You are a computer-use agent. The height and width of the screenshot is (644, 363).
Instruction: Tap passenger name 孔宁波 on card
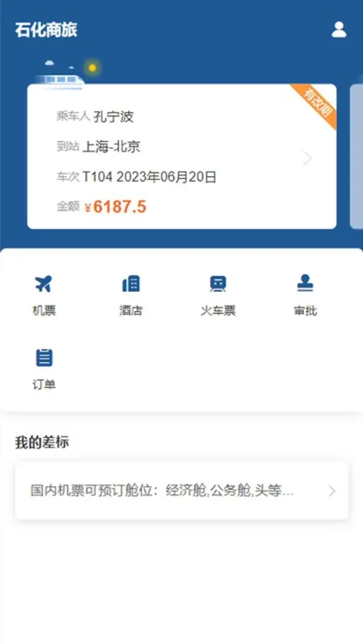point(113,117)
